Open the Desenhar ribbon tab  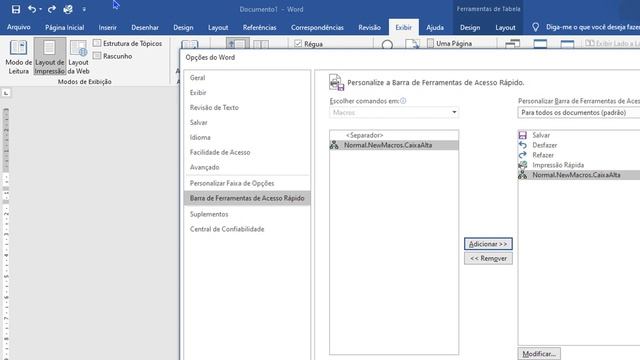click(x=145, y=27)
